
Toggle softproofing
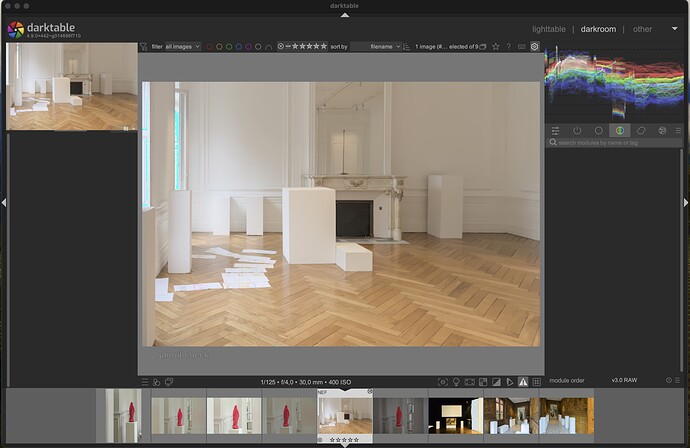(x=510, y=382)
